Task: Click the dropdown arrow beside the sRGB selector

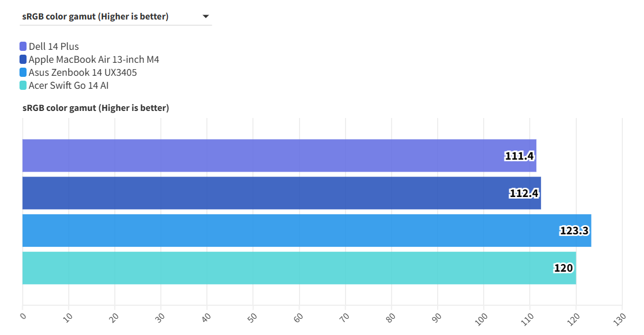Action: pos(205,17)
